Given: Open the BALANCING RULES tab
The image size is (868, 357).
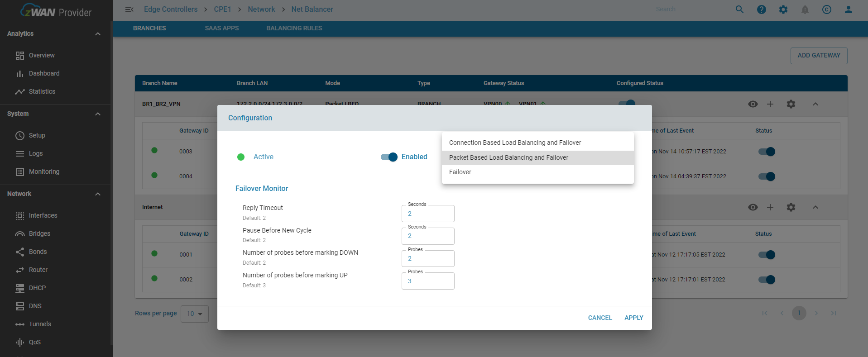Looking at the screenshot, I should tap(294, 28).
